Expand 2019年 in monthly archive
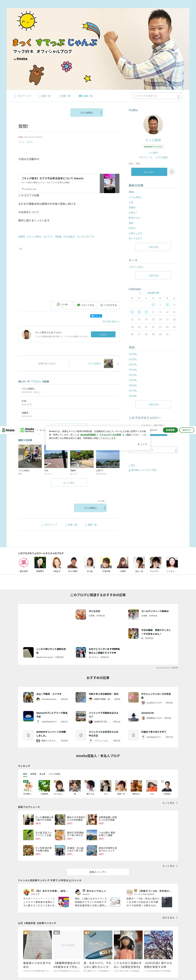The image size is (196, 980). [133, 380]
